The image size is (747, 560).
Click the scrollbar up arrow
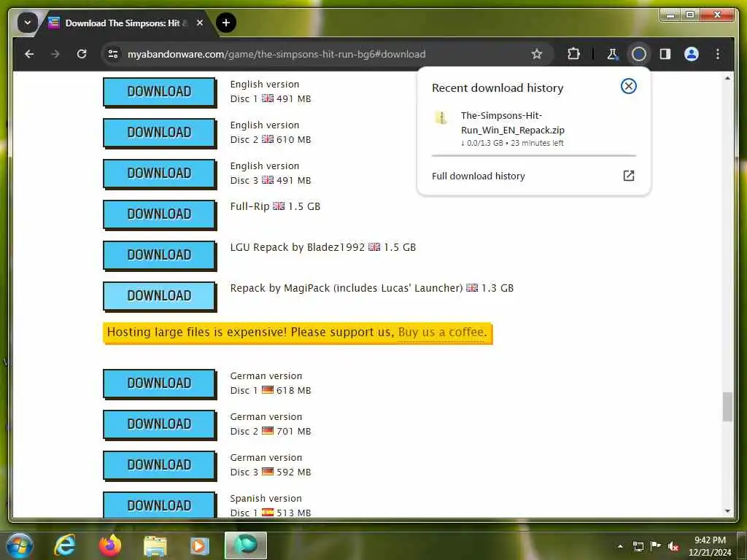[x=727, y=78]
